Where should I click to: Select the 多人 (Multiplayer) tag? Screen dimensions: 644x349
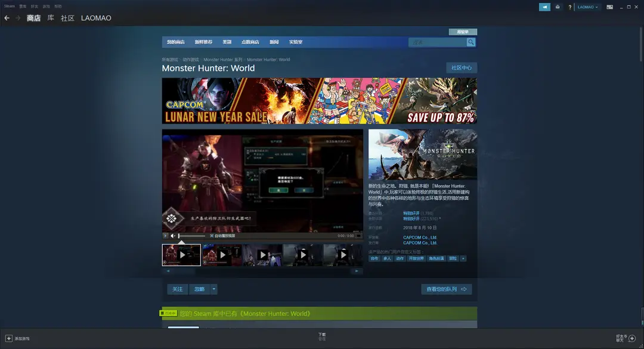[x=387, y=258]
